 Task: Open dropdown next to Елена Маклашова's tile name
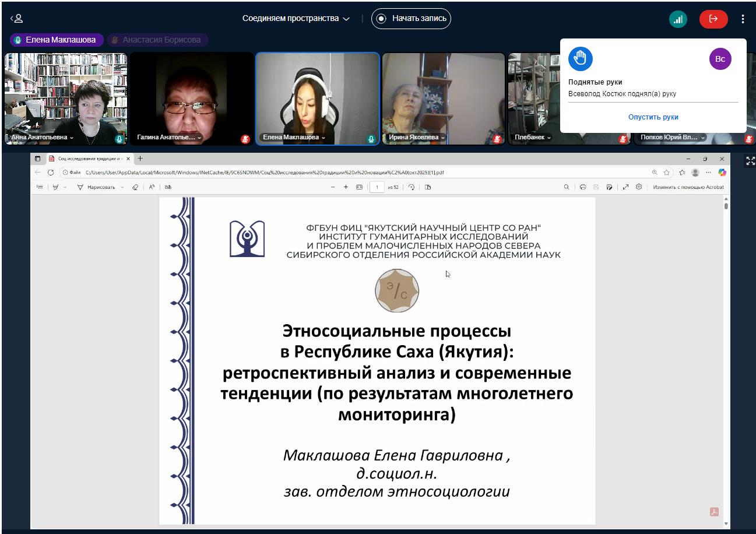324,138
